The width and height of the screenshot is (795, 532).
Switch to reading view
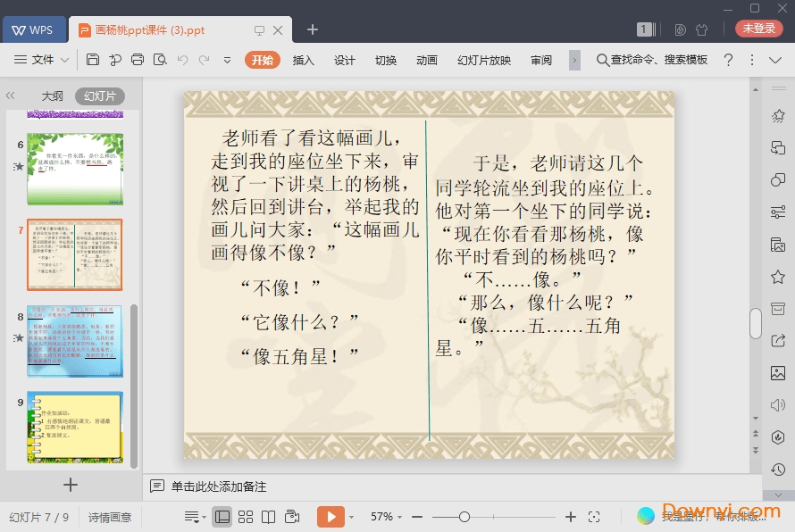point(268,517)
